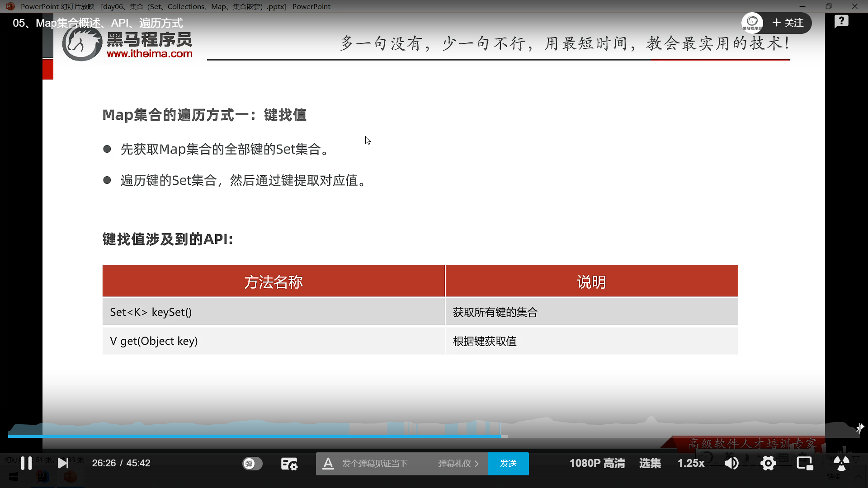Change the 1.25x playback speed

tap(690, 463)
